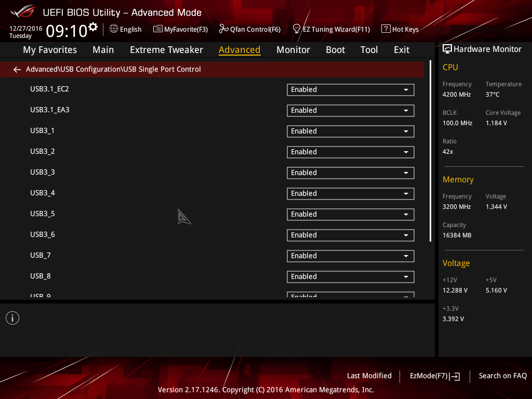This screenshot has width=532, height=399.
Task: Select the USB3_6 row label
Action: click(43, 235)
